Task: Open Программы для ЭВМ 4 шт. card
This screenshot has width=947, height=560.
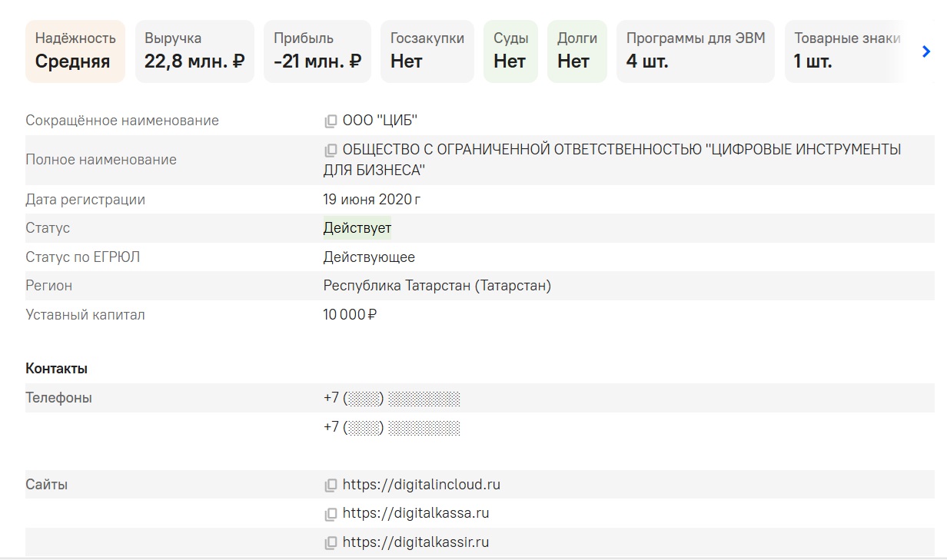Action: [x=695, y=51]
